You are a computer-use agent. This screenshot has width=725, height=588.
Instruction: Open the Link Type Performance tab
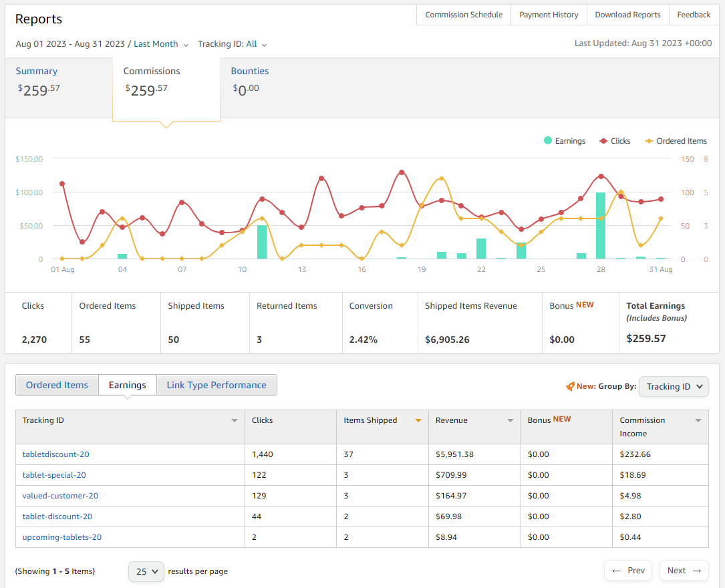(216, 385)
